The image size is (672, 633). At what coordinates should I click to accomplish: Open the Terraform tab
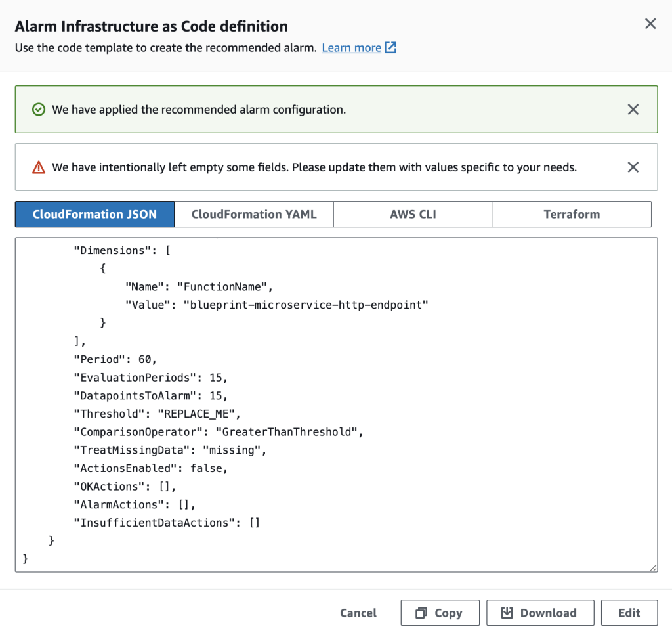572,214
